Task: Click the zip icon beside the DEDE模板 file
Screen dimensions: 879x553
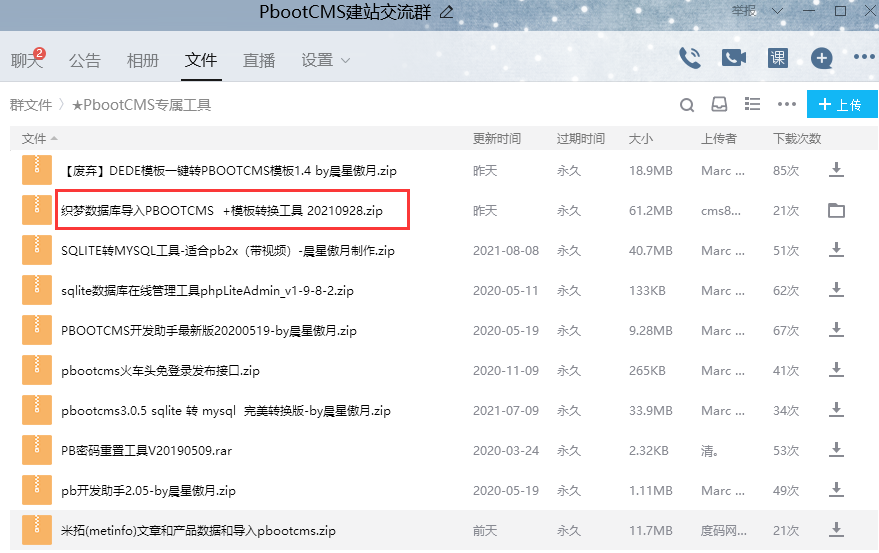Action: tap(37, 170)
